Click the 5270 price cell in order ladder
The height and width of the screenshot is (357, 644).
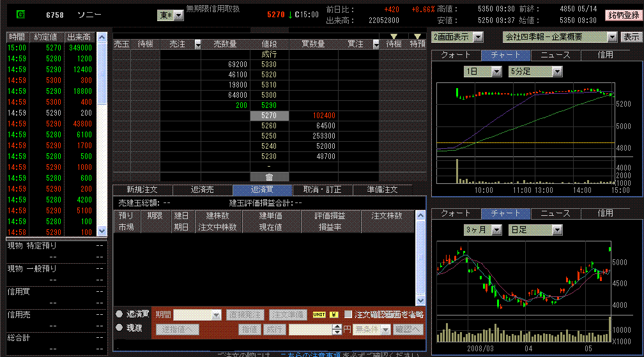pos(269,116)
